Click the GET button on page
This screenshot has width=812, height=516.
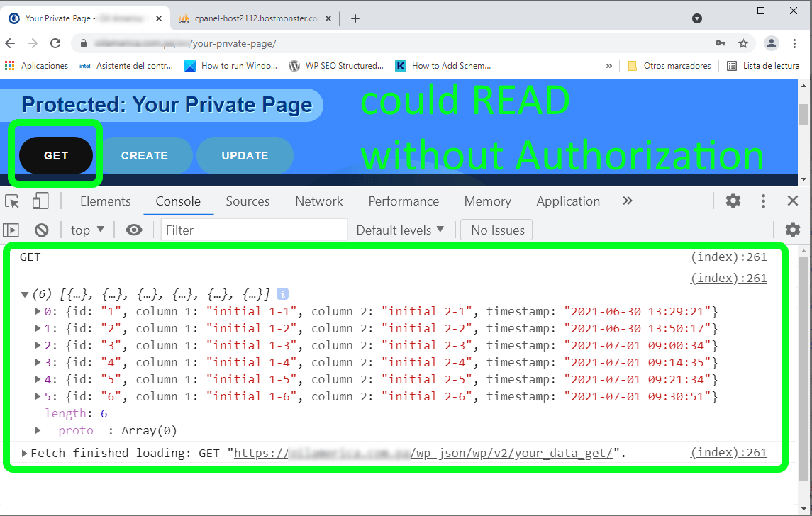pos(56,155)
